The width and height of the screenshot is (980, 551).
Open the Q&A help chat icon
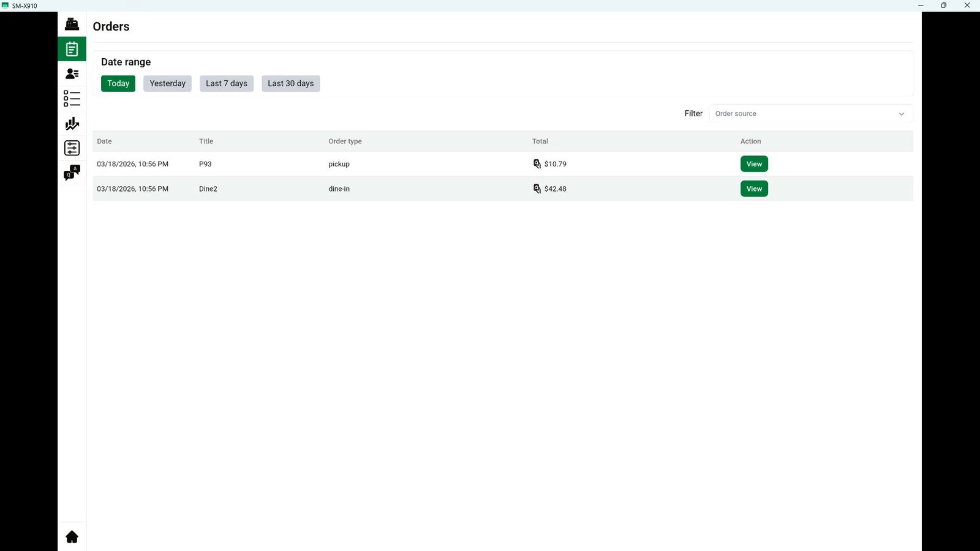click(x=72, y=173)
